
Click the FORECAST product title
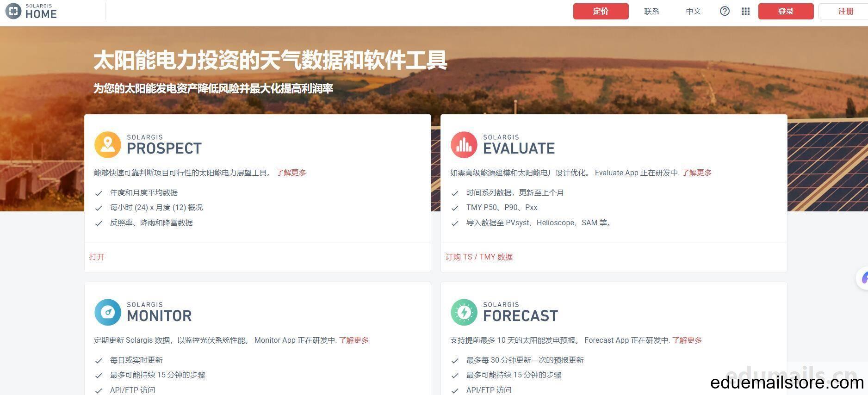[x=521, y=316]
